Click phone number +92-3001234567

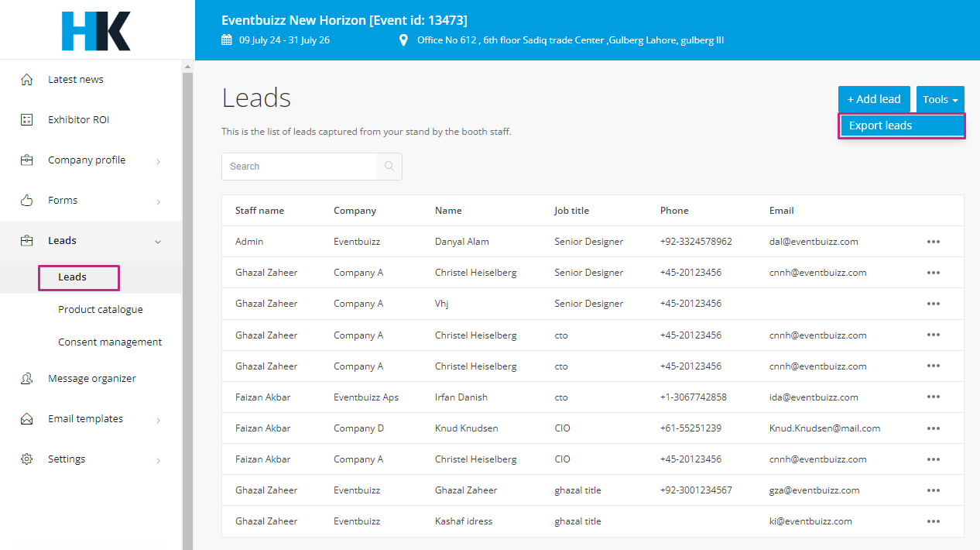click(x=696, y=490)
